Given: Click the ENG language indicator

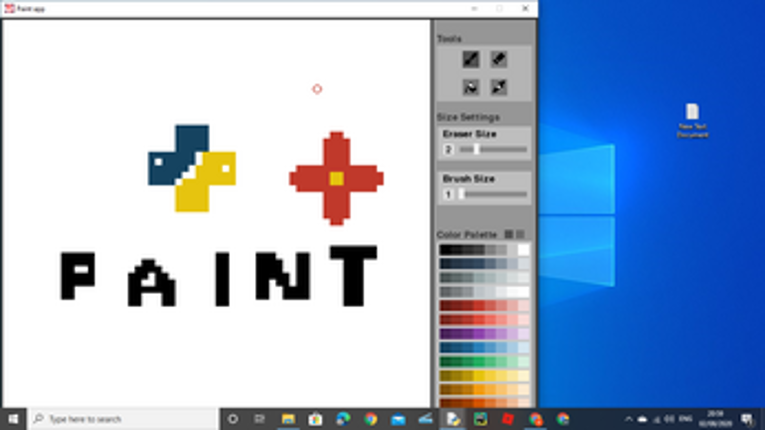Looking at the screenshot, I should (x=685, y=419).
